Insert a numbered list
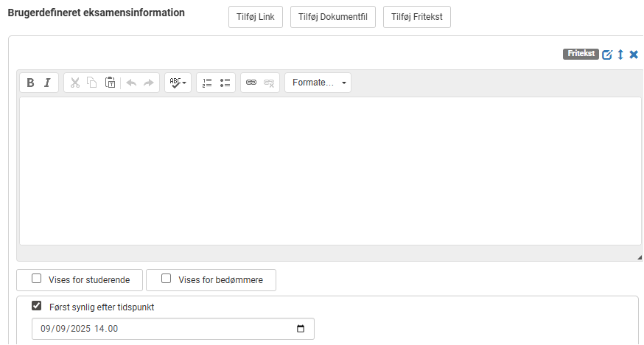The height and width of the screenshot is (345, 644). point(207,83)
